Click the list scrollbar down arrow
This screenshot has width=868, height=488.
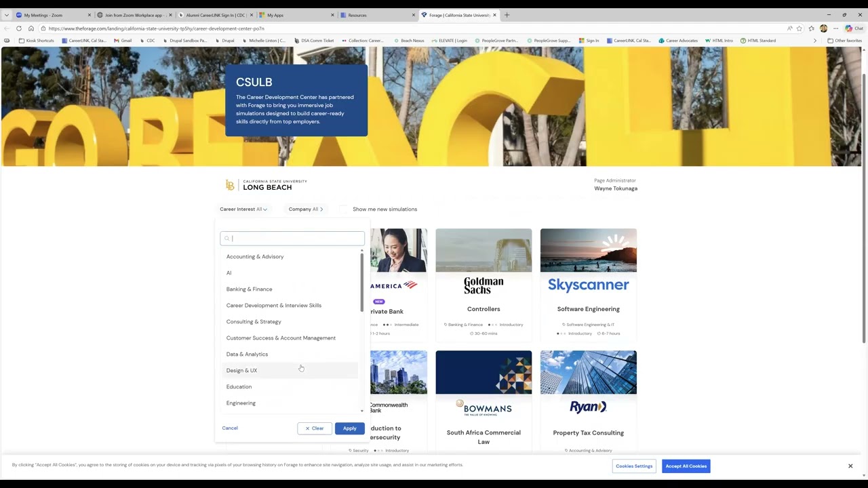tap(361, 411)
